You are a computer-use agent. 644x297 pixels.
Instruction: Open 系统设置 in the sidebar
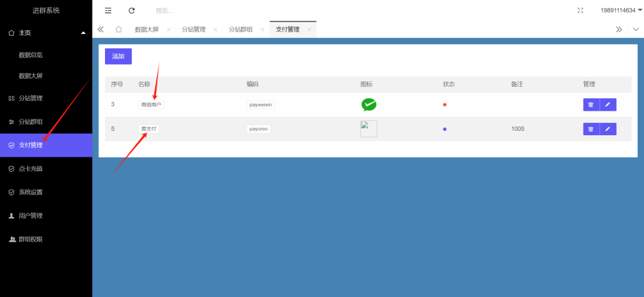point(46,192)
